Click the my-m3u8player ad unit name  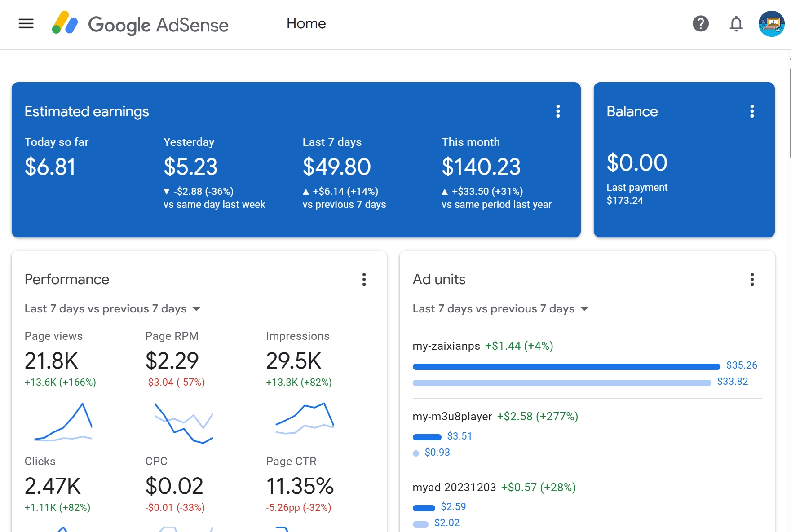[452, 417]
